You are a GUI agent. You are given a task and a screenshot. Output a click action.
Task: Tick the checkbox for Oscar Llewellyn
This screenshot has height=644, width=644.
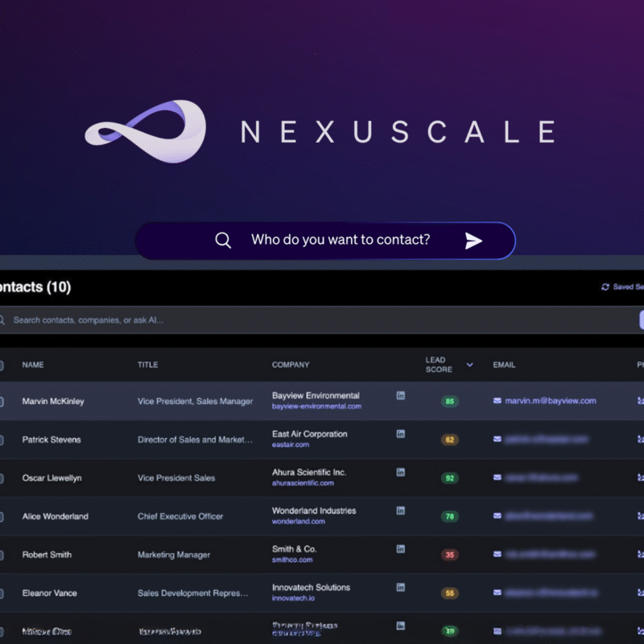tap(2, 478)
